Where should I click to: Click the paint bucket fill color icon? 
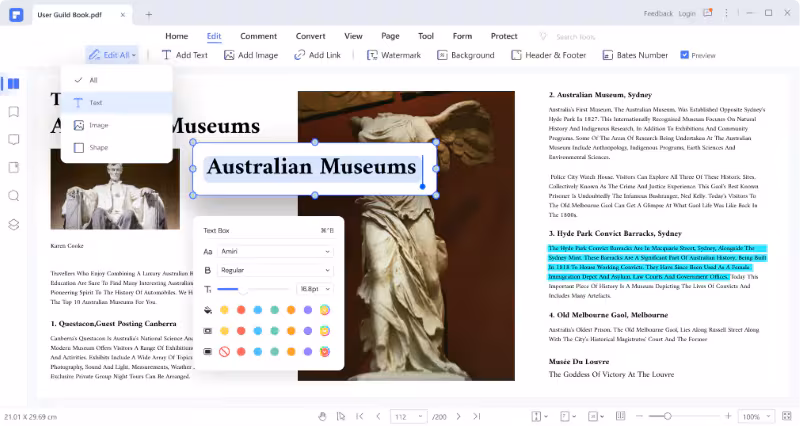[x=208, y=310]
